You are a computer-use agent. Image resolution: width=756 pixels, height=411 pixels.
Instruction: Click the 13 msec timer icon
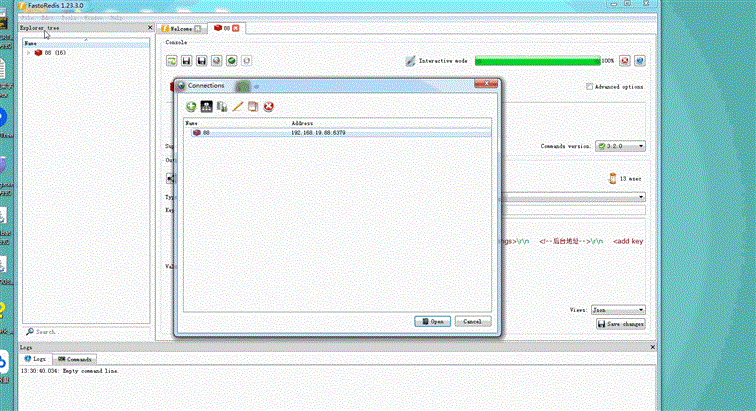612,178
